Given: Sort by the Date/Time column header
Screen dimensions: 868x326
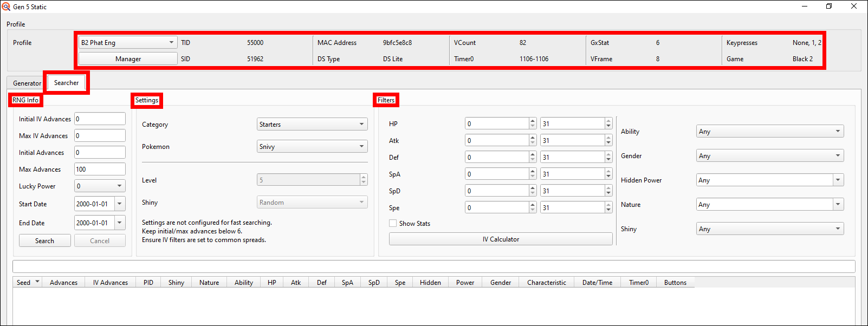Looking at the screenshot, I should tap(598, 282).
